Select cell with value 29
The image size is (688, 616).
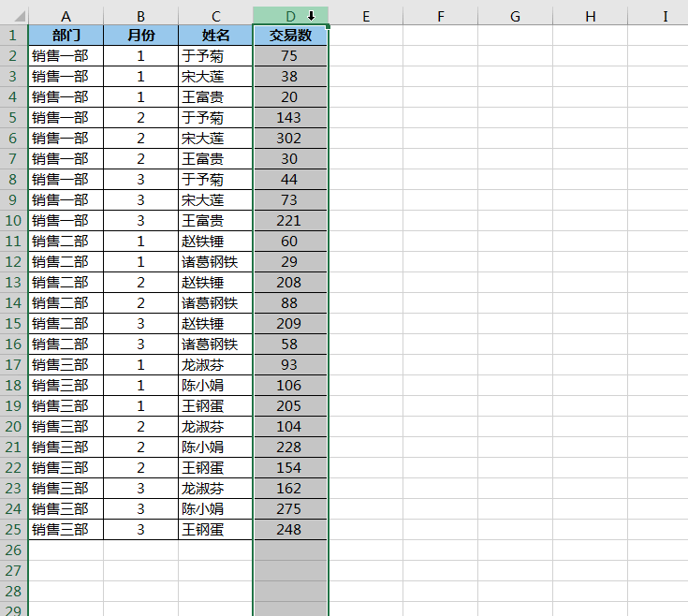[x=290, y=261]
